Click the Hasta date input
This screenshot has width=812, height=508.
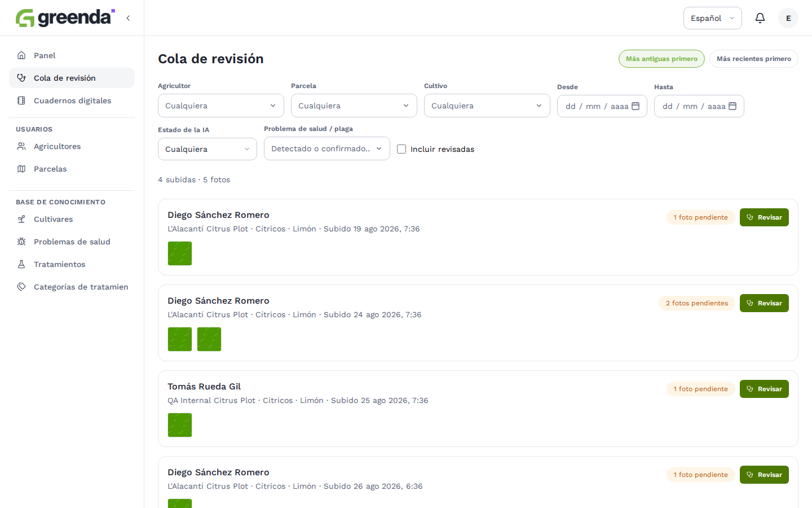(x=699, y=106)
